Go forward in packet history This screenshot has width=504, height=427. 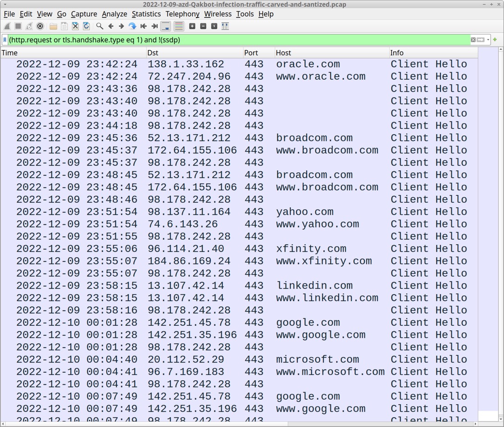pos(122,26)
